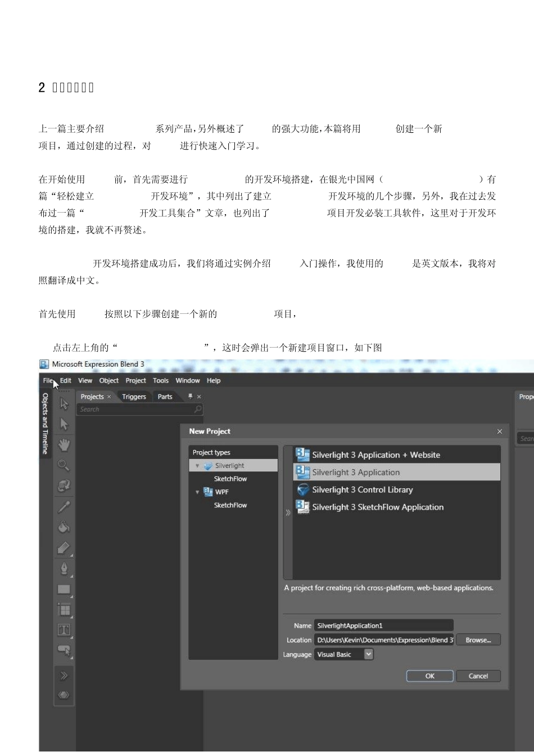The height and width of the screenshot is (756, 534).
Task: Close the New Project dialog
Action: coord(500,431)
